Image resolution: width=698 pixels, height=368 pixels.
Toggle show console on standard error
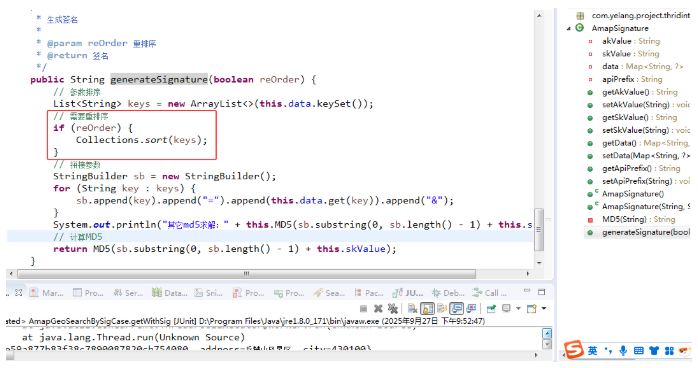pos(471,308)
